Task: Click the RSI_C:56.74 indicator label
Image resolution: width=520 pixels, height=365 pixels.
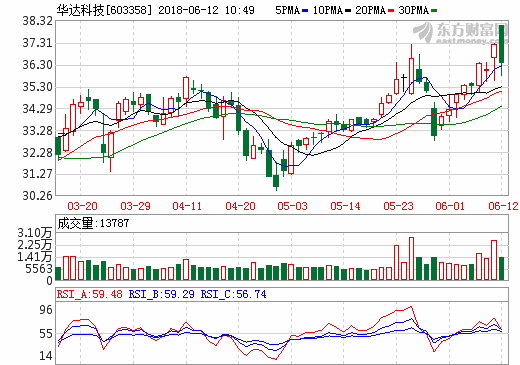Action: [x=233, y=294]
